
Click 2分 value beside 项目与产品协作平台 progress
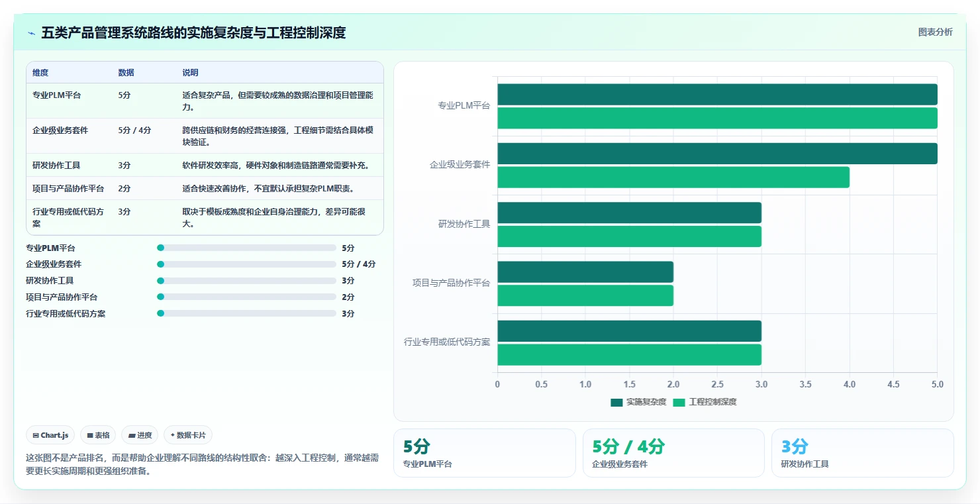click(348, 297)
